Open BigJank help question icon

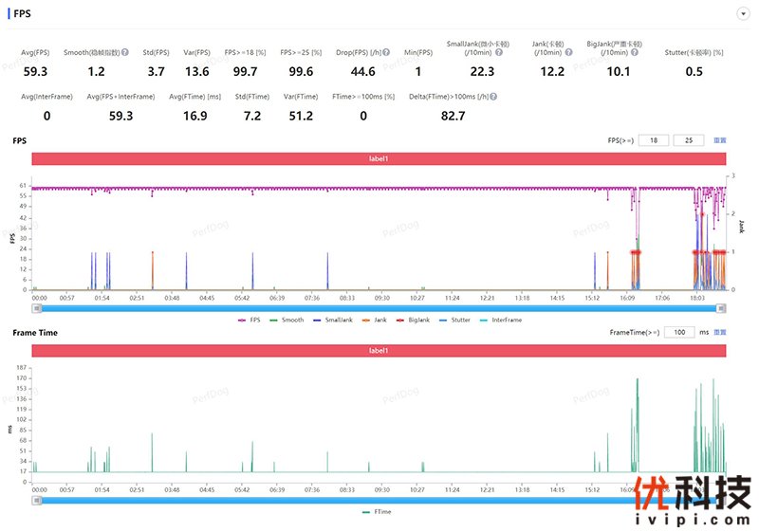(635, 52)
